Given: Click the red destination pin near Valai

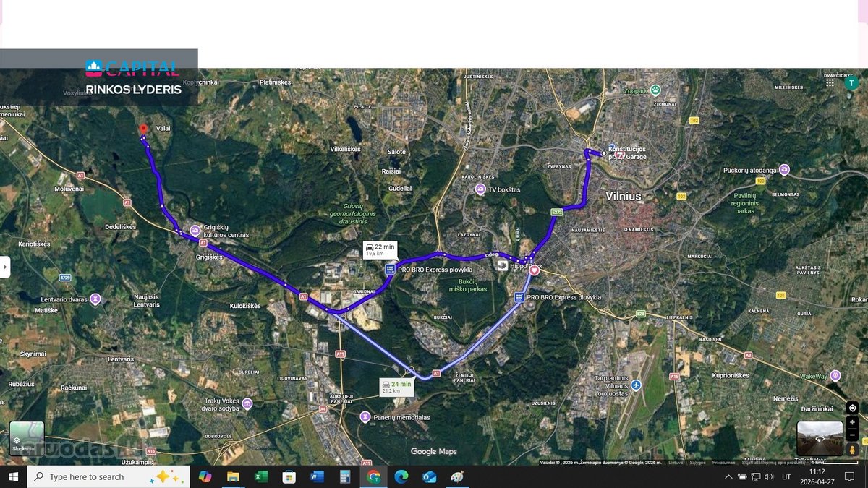Looking at the screenshot, I should (x=143, y=129).
